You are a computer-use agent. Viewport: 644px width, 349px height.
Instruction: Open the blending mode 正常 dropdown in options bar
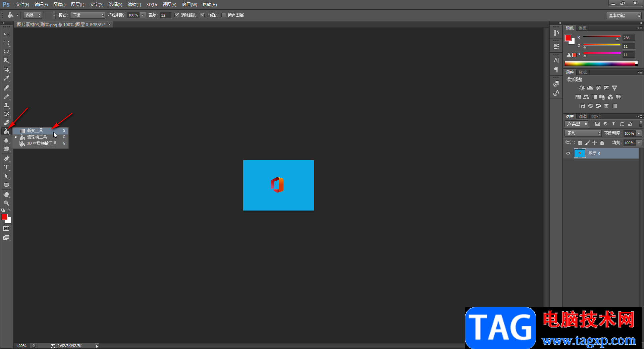[x=88, y=15]
